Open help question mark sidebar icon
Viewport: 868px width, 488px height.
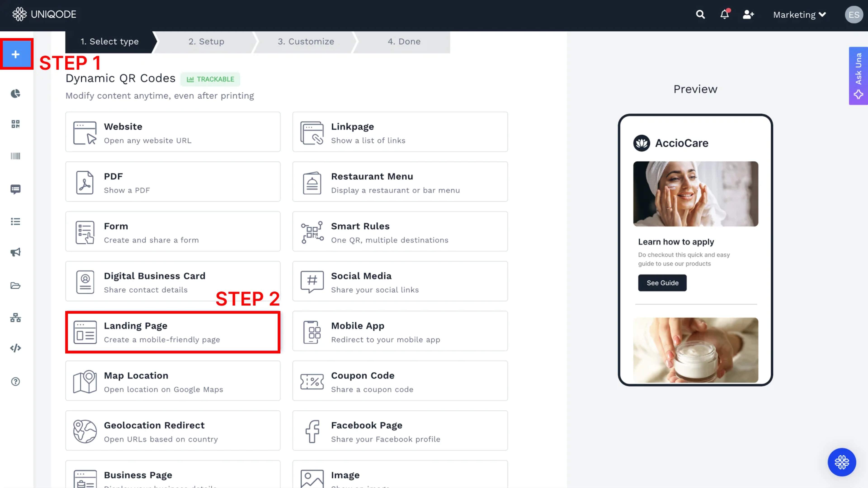pos(16,382)
